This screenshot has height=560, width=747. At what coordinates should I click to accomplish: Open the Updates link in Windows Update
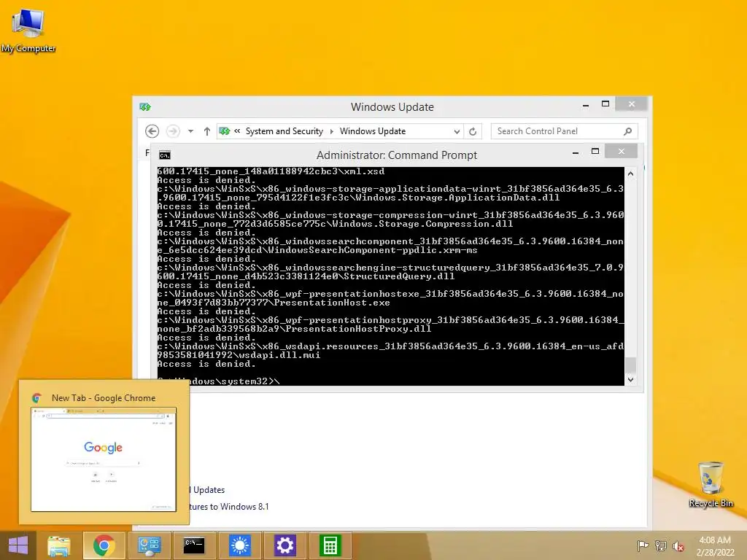[x=207, y=490]
